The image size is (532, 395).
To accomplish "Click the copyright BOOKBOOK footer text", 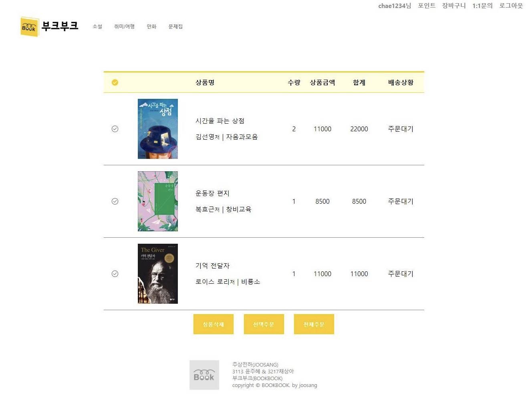I will (x=275, y=385).
